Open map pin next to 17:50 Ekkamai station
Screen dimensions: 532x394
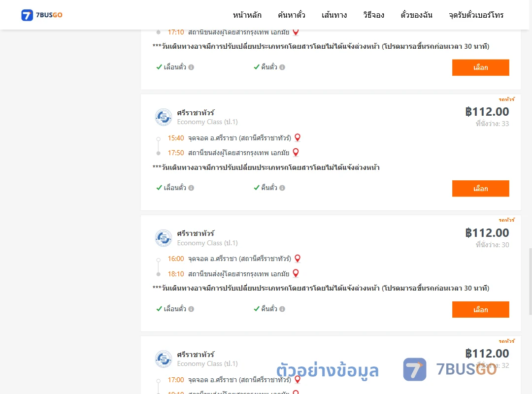tap(296, 152)
